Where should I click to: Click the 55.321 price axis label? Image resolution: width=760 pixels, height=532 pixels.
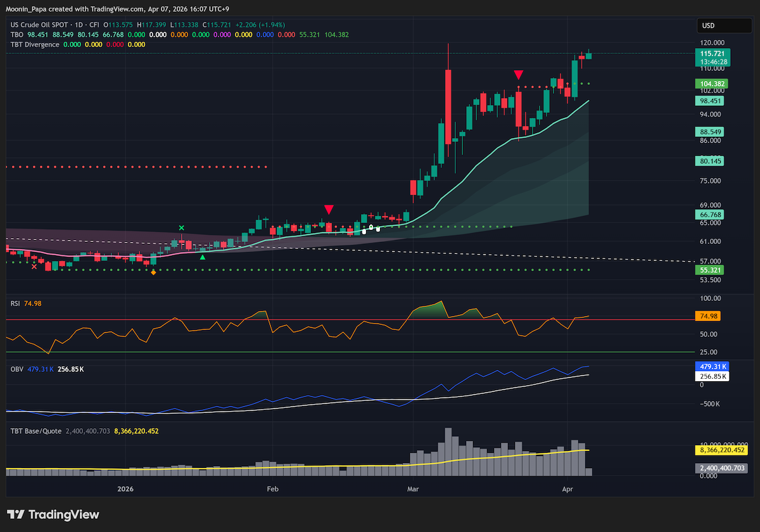coord(710,270)
